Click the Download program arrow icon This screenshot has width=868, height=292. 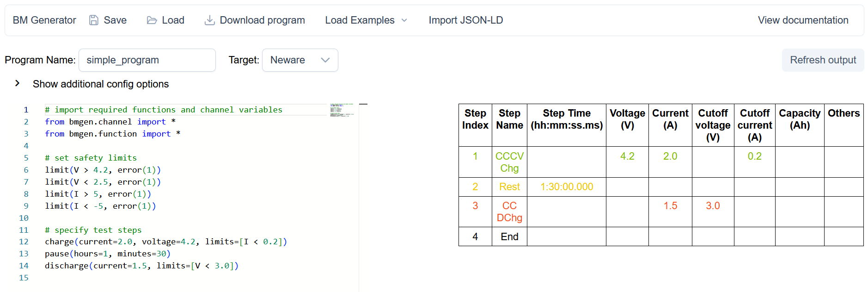click(x=210, y=20)
